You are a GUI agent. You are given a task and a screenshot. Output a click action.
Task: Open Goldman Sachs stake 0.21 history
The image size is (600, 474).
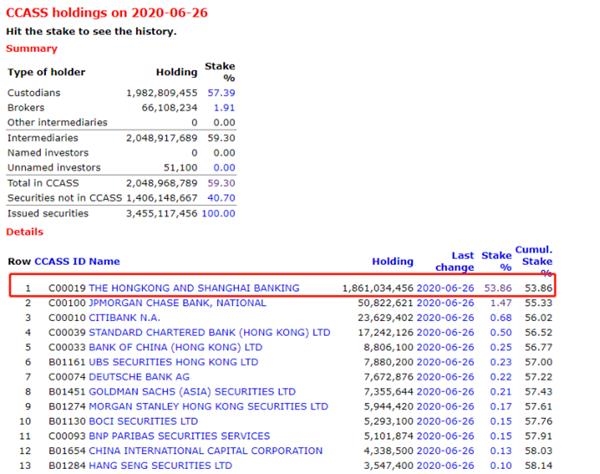(x=501, y=392)
